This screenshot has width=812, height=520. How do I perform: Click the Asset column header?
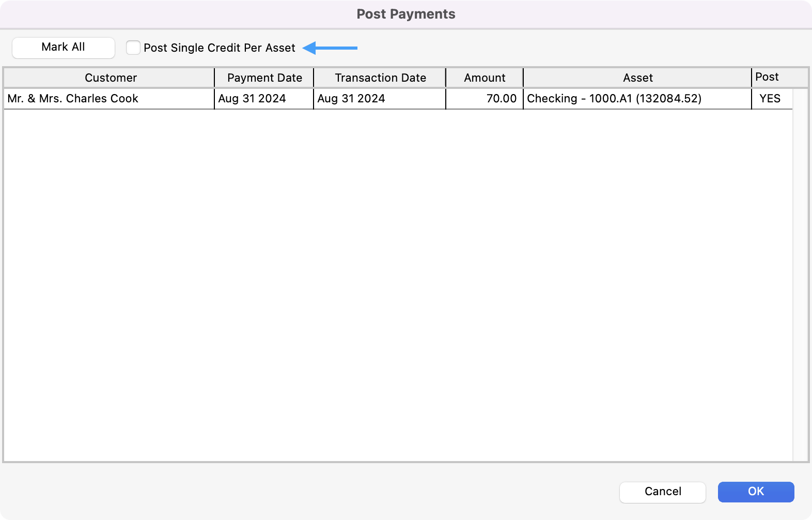point(637,78)
